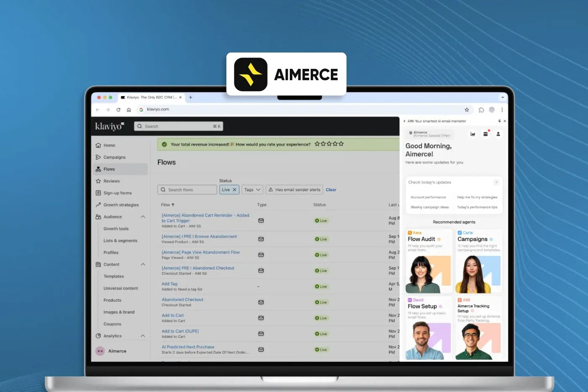
Task: Rate experience with the first star
Action: point(317,144)
